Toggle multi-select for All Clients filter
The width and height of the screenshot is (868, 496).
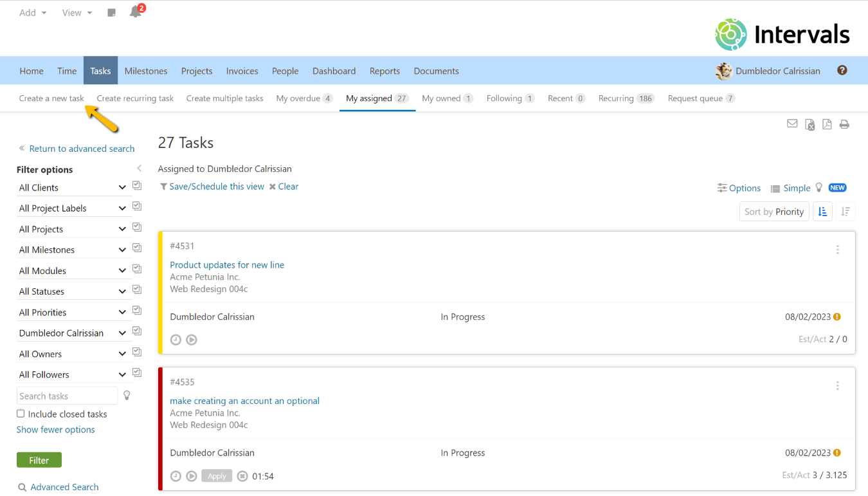point(137,186)
